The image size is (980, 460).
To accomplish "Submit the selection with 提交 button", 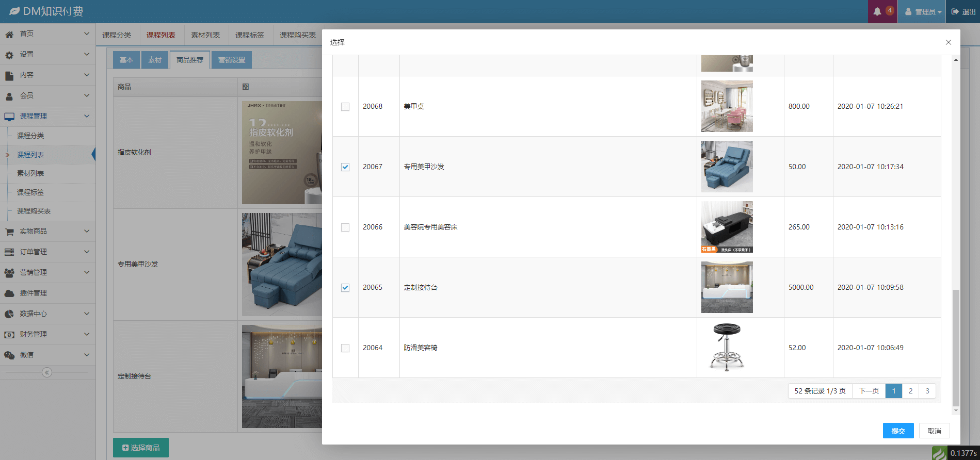I will tap(898, 431).
